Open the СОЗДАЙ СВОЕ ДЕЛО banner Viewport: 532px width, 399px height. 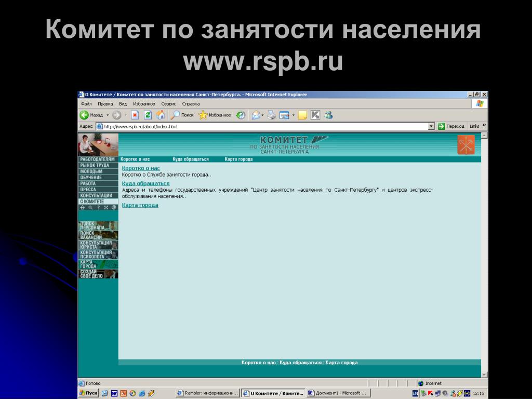click(x=98, y=274)
